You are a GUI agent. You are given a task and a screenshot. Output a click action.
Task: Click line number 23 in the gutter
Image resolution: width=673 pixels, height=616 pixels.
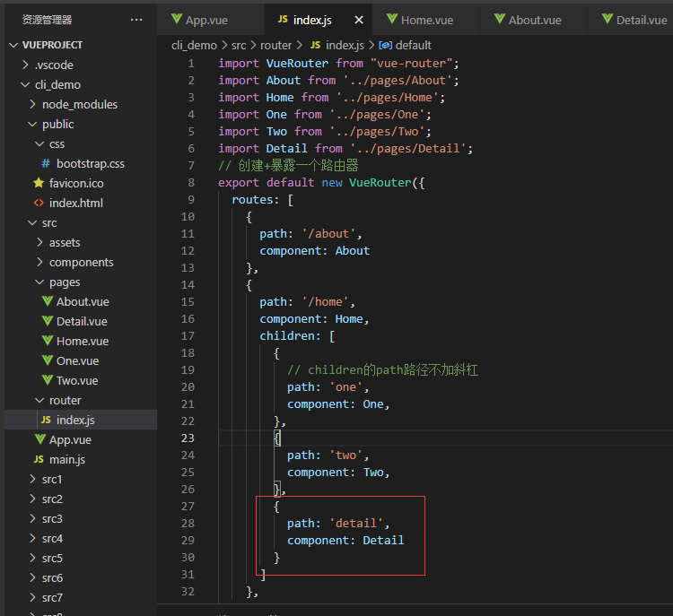click(x=188, y=438)
